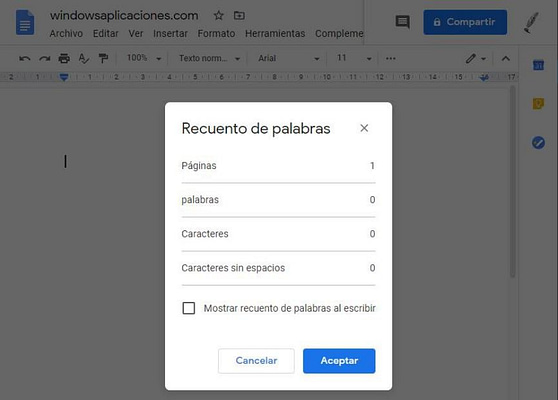Open the Archivo menu
The height and width of the screenshot is (400, 558).
coord(66,33)
